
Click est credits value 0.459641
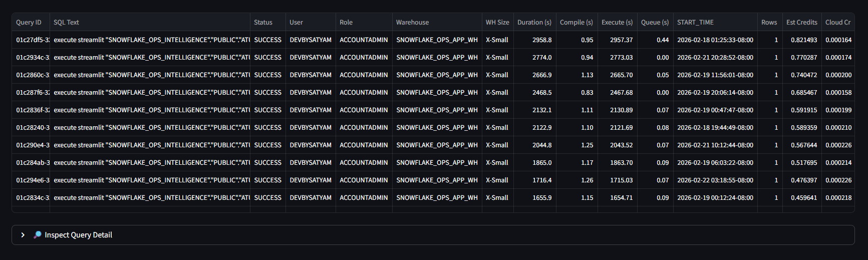click(x=804, y=198)
